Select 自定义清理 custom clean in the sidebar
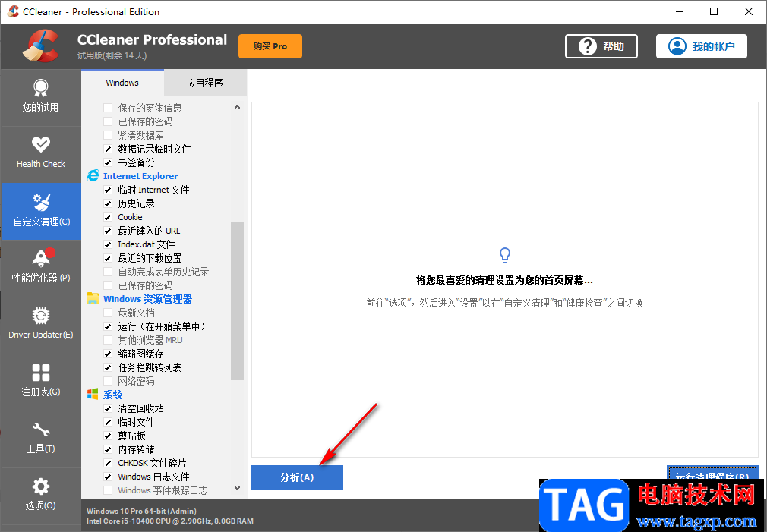The height and width of the screenshot is (532, 767). pyautogui.click(x=40, y=211)
